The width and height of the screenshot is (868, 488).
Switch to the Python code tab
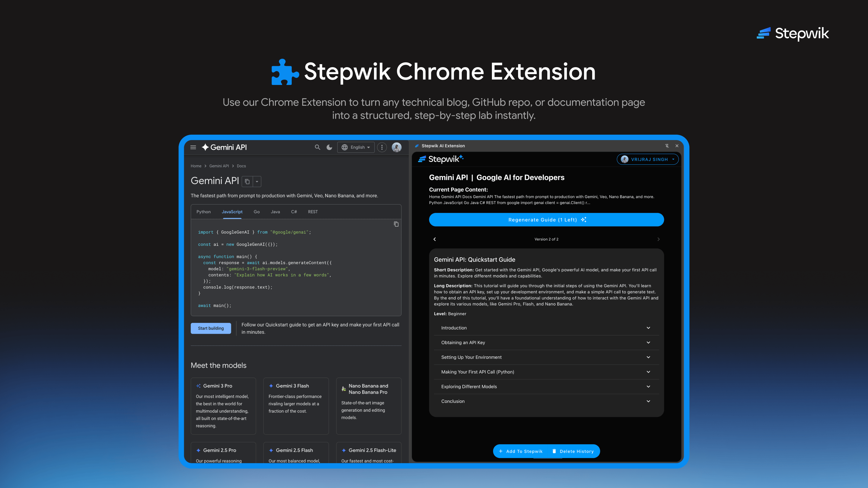pyautogui.click(x=203, y=212)
